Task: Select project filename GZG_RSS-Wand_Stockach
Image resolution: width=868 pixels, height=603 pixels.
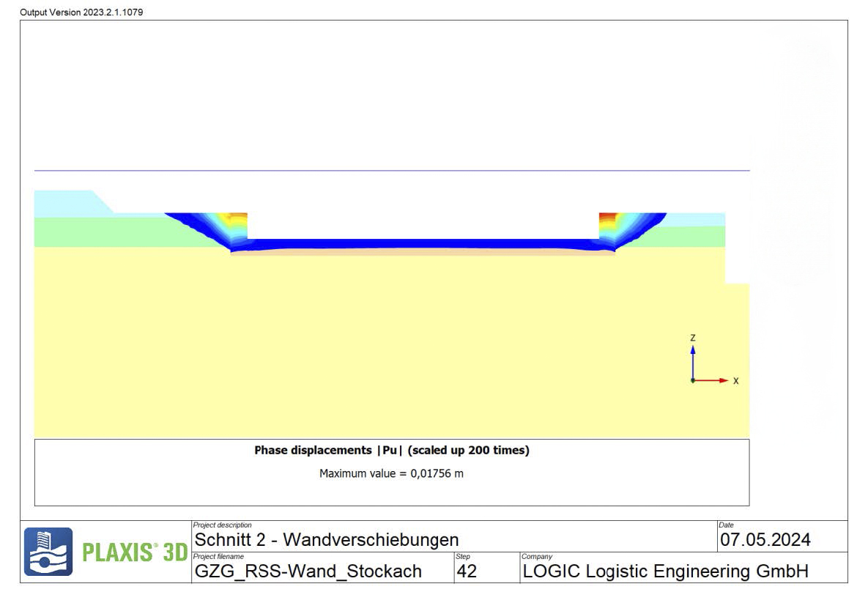Action: (308, 571)
